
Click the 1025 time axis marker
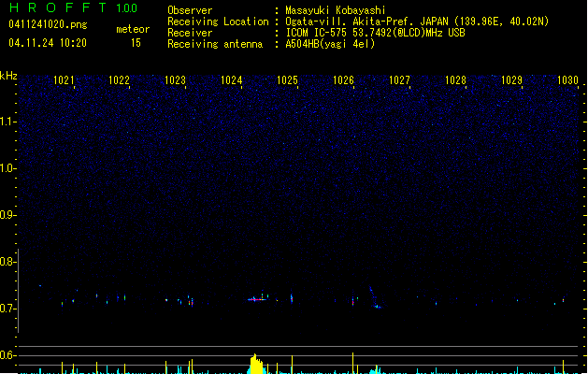(x=287, y=80)
